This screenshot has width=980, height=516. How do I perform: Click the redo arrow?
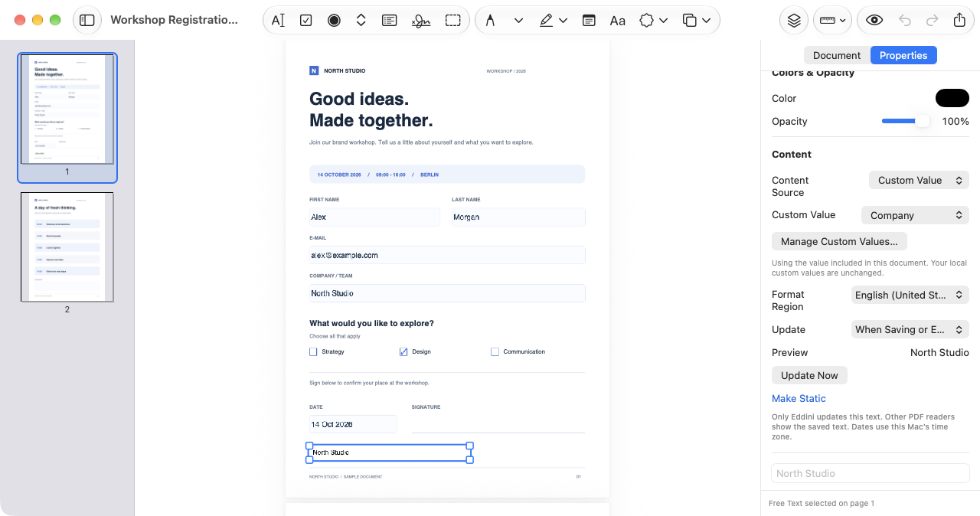coord(933,21)
